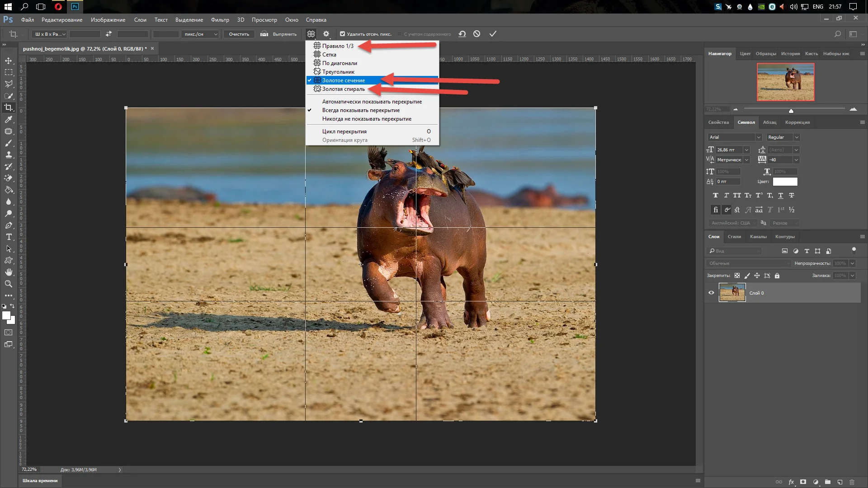This screenshot has height=488, width=868.
Task: Cancel crop with the circle-slash icon
Action: (476, 34)
